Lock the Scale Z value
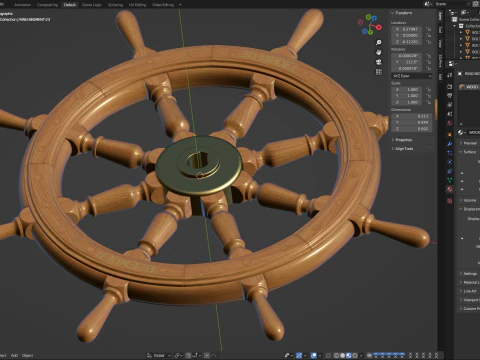Screen dimensions: 480x360 point(428,102)
